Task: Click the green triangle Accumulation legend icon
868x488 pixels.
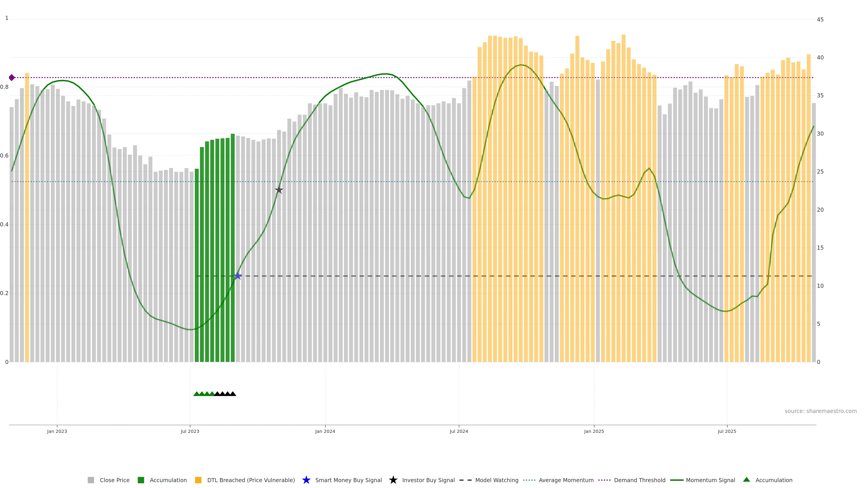Action: coord(746,480)
